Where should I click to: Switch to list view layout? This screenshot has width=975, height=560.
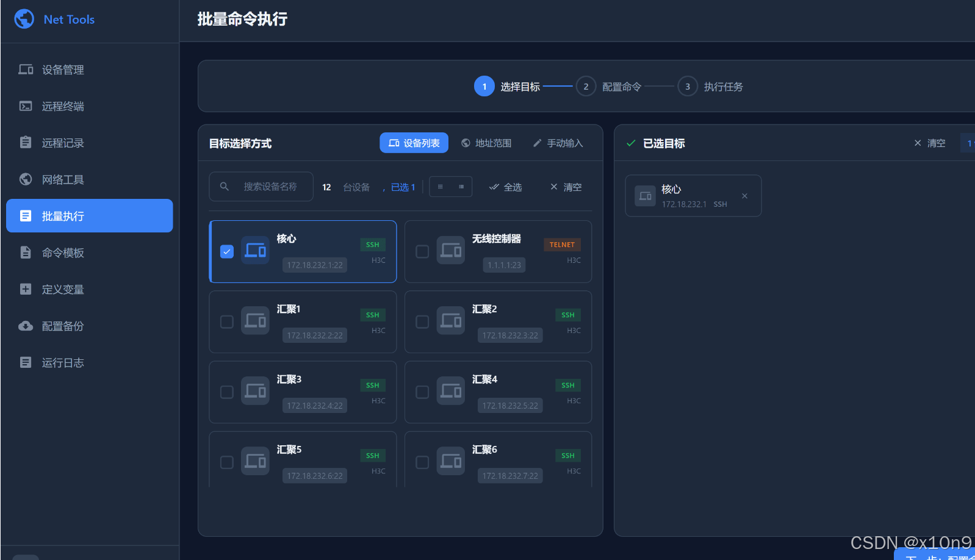461,187
